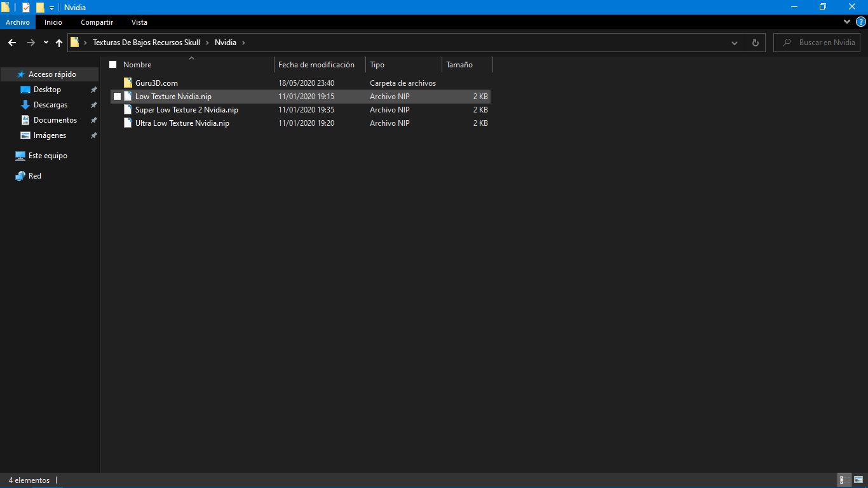
Task: Click the pin icon next to Imágenes
Action: (93, 135)
